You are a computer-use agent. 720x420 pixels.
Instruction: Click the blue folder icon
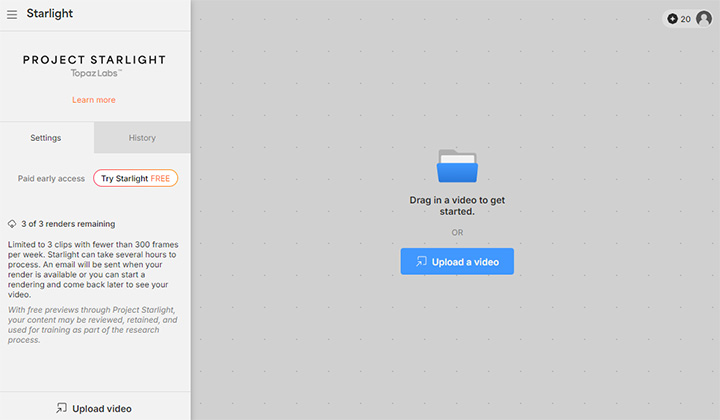(x=457, y=166)
